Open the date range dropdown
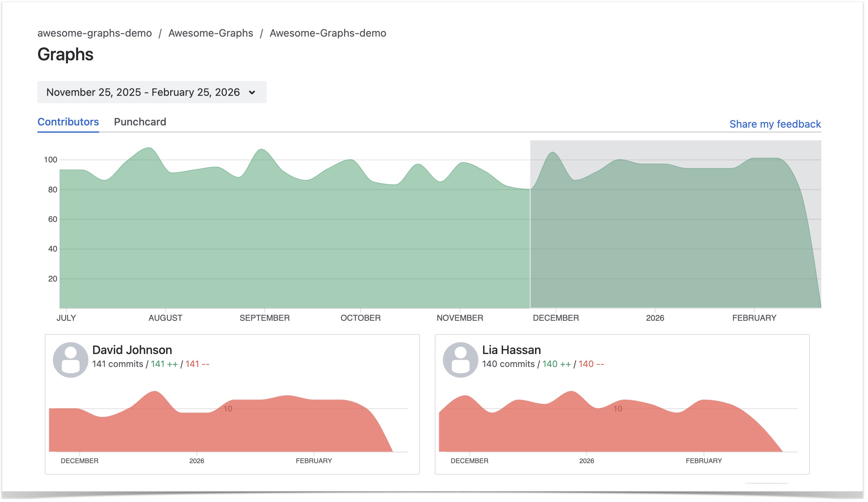The image size is (868, 502). (152, 92)
